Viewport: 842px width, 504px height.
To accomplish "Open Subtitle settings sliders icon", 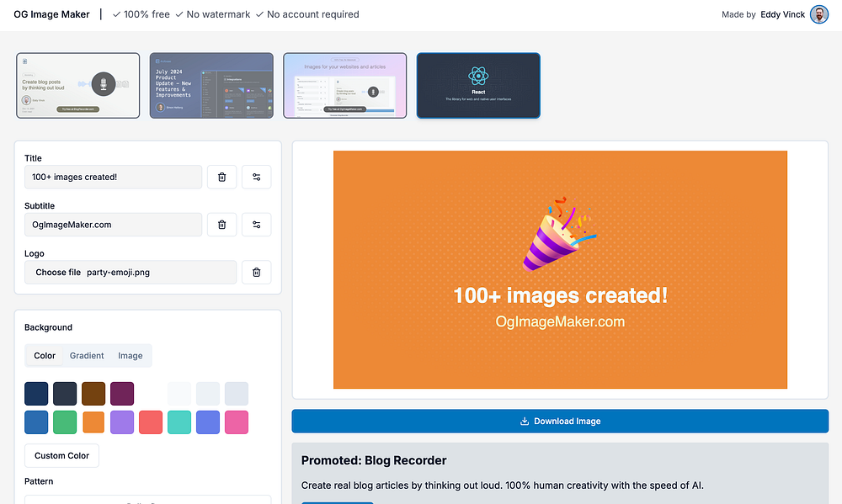I will point(256,225).
